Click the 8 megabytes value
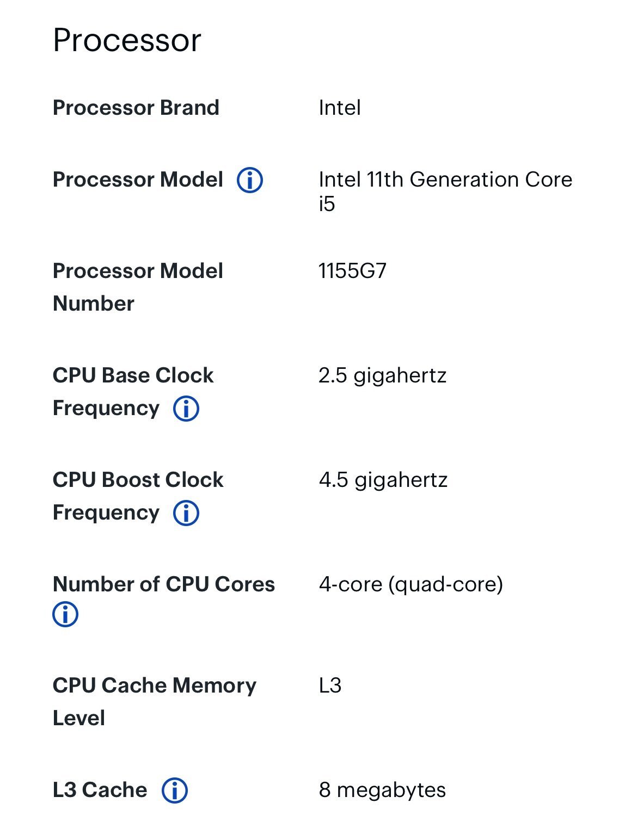Image resolution: width=637 pixels, height=840 pixels. click(x=382, y=790)
